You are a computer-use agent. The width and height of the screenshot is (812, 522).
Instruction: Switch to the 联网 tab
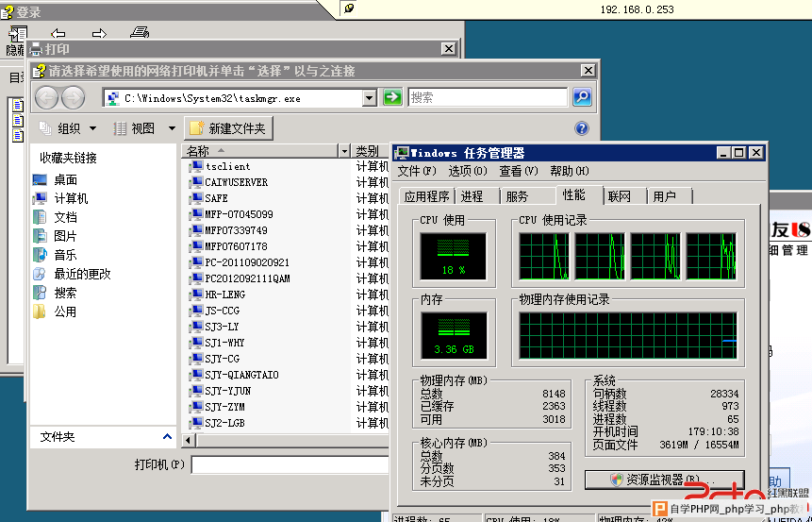pos(624,196)
